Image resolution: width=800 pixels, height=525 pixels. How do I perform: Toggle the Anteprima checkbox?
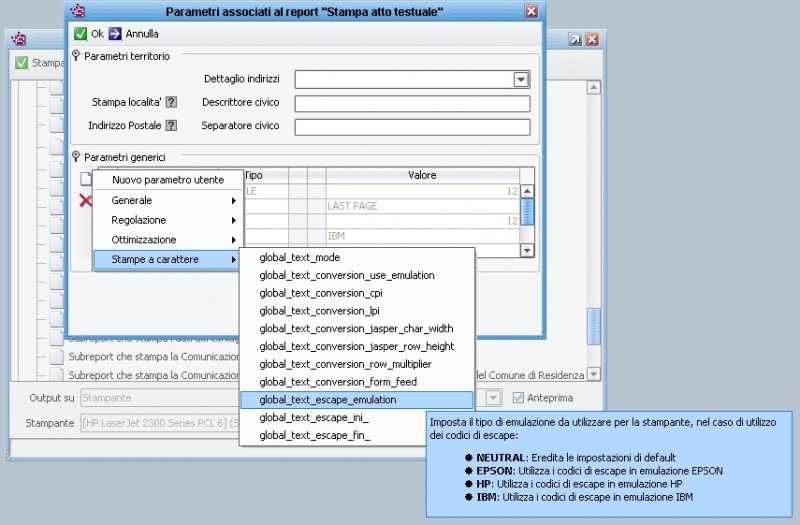tap(518, 397)
